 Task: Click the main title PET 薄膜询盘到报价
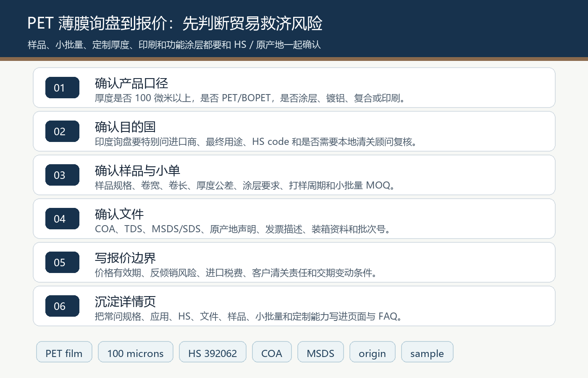click(175, 23)
